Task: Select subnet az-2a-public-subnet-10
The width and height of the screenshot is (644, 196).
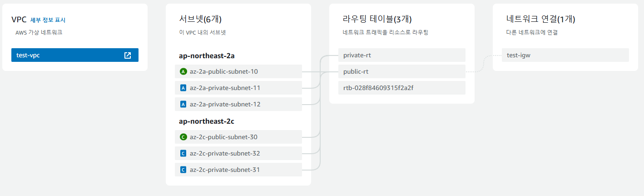Action: click(x=238, y=71)
